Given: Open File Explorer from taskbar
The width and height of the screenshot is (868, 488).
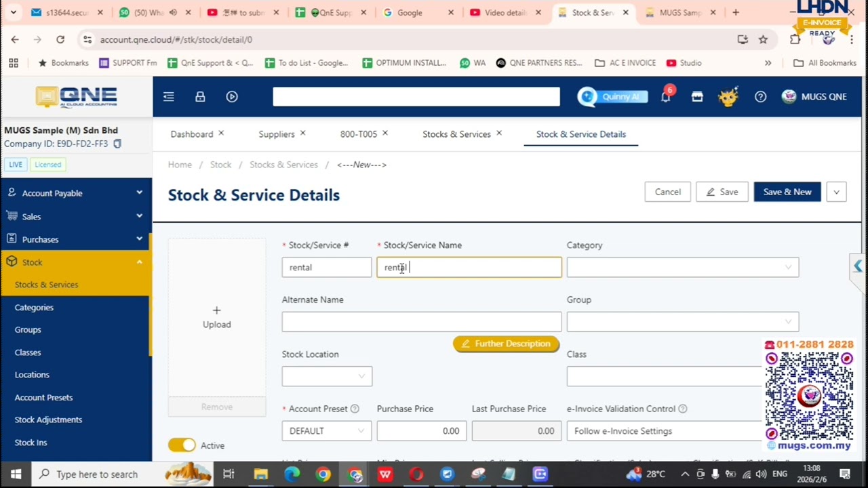Looking at the screenshot, I should [x=260, y=474].
